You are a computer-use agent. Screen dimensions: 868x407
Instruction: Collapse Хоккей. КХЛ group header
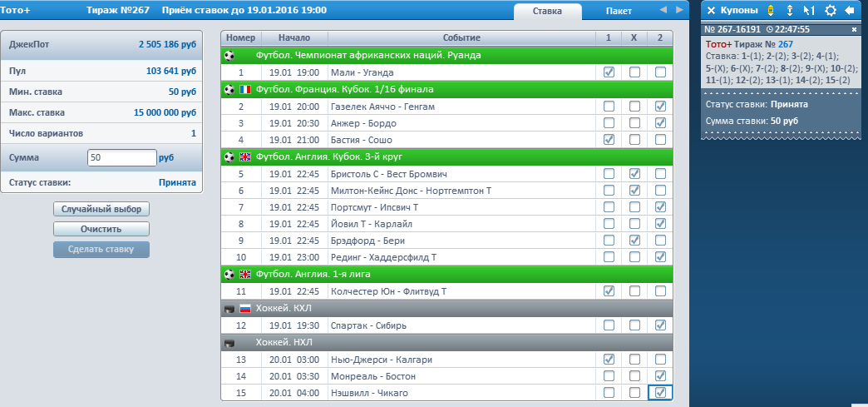pos(446,308)
